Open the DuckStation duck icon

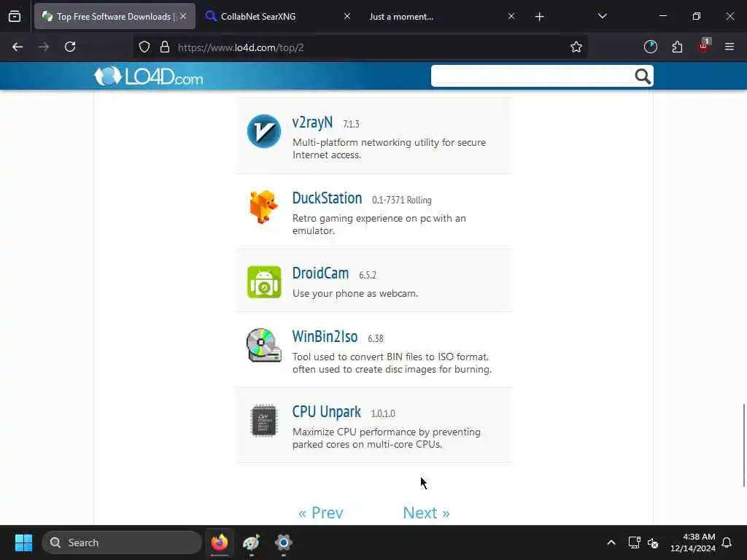(263, 206)
